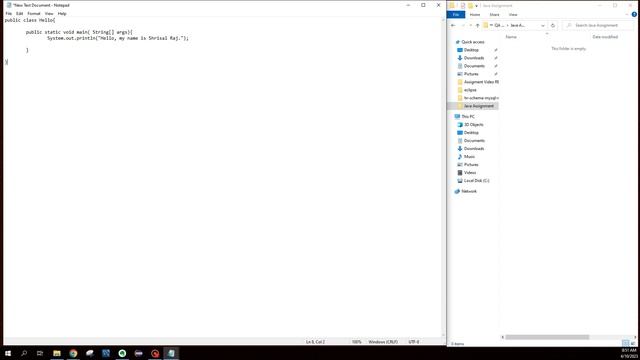This screenshot has width=640, height=360.
Task: Open pinned Desktop under Quick access
Action: [x=471, y=50]
